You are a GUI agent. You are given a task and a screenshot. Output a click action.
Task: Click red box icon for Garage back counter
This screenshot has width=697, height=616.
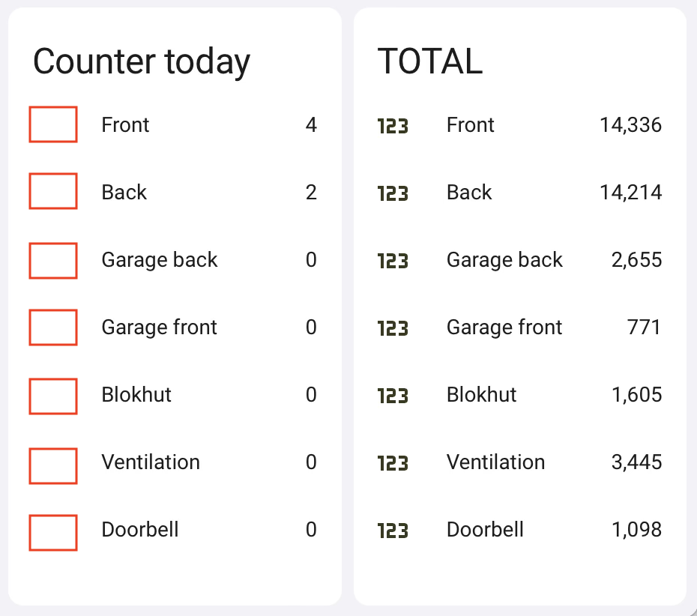tap(53, 261)
